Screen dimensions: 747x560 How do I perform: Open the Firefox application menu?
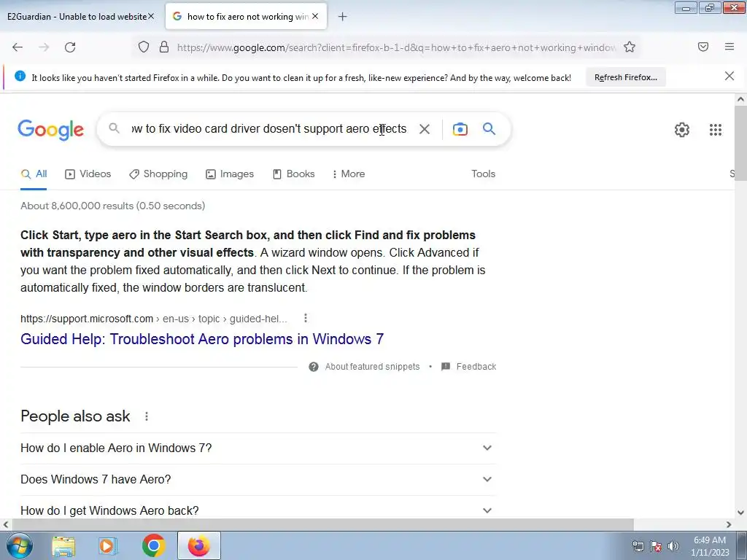click(x=729, y=47)
